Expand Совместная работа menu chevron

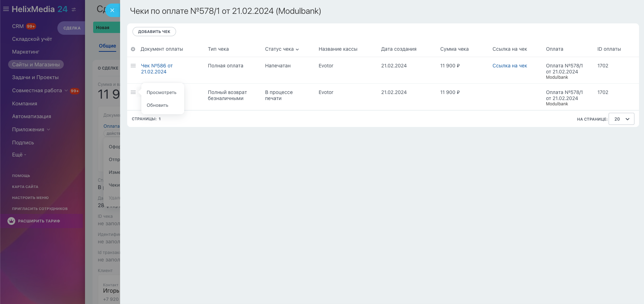click(66, 90)
